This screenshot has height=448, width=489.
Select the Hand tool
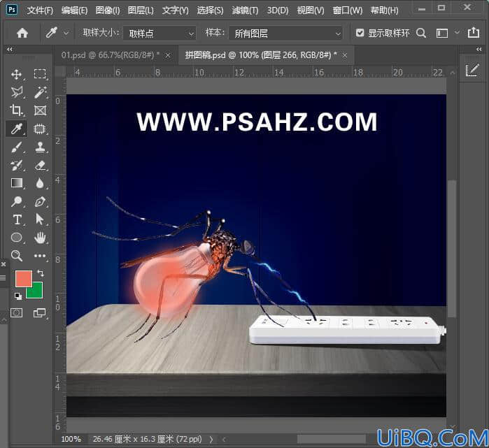click(41, 238)
